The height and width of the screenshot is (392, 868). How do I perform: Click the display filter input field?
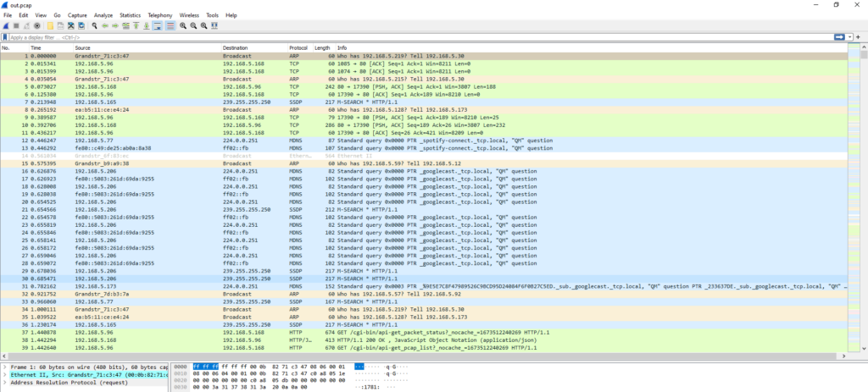pyautogui.click(x=420, y=37)
